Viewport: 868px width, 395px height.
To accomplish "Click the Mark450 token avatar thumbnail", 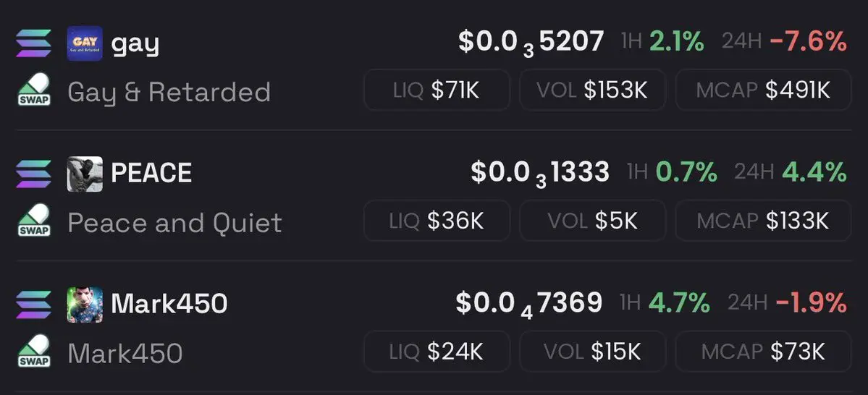I will point(85,305).
